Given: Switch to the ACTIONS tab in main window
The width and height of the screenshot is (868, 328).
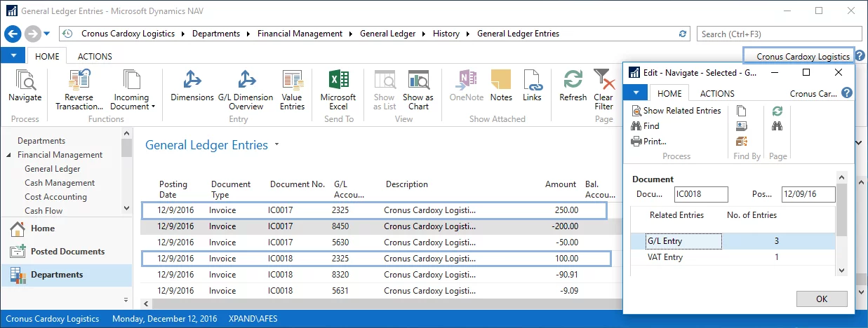Looking at the screenshot, I should (x=95, y=57).
